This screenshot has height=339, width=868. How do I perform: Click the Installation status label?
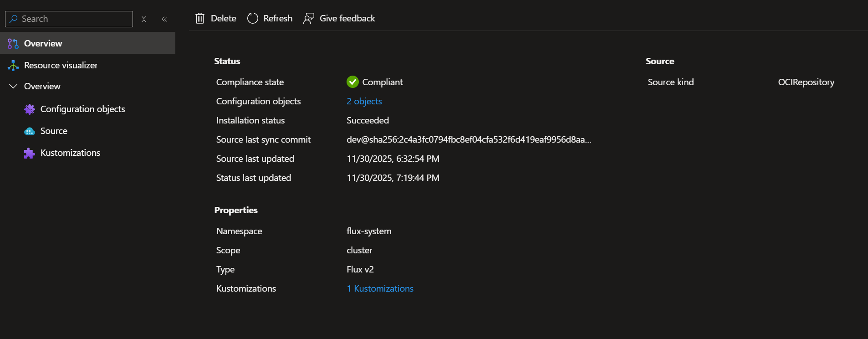coord(250,120)
